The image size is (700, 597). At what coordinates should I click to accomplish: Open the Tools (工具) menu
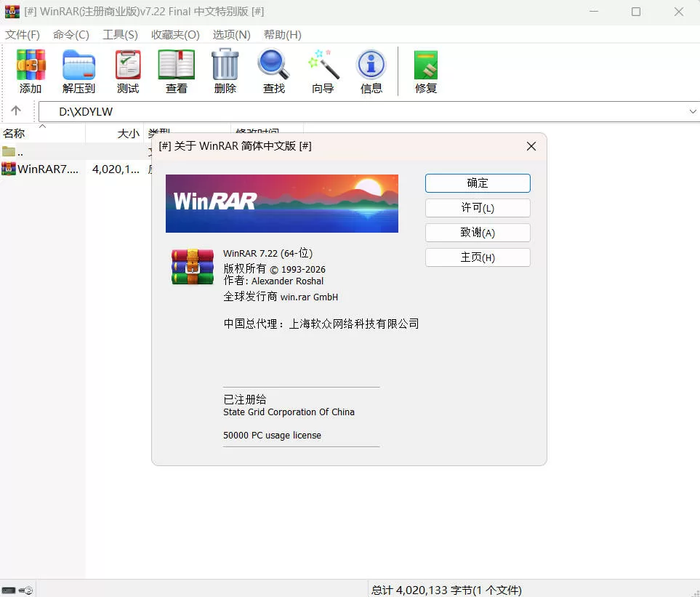click(120, 35)
